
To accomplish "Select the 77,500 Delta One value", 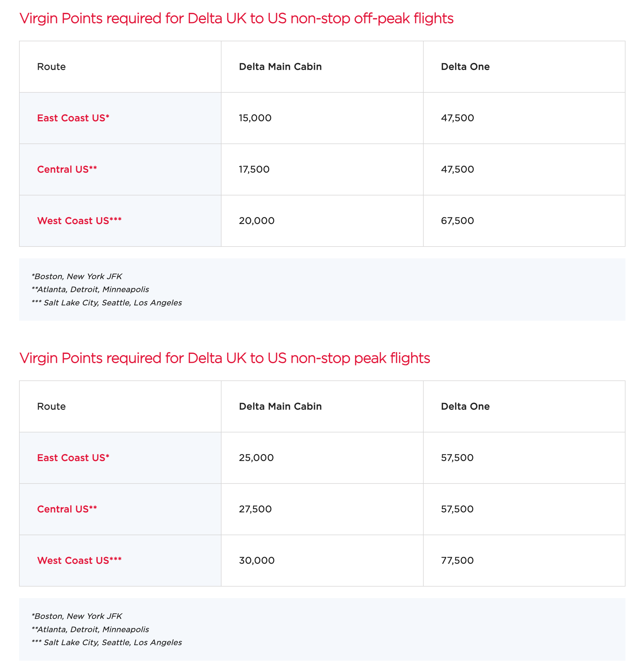I will (x=457, y=561).
